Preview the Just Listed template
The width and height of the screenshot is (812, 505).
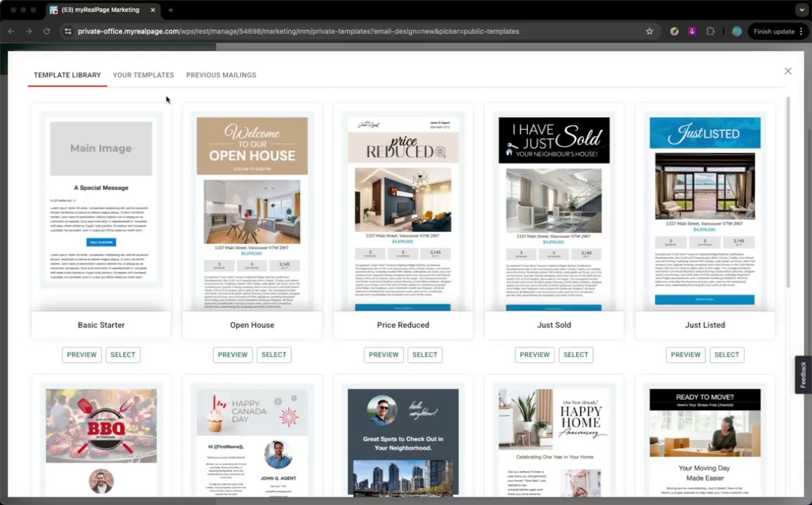(686, 355)
